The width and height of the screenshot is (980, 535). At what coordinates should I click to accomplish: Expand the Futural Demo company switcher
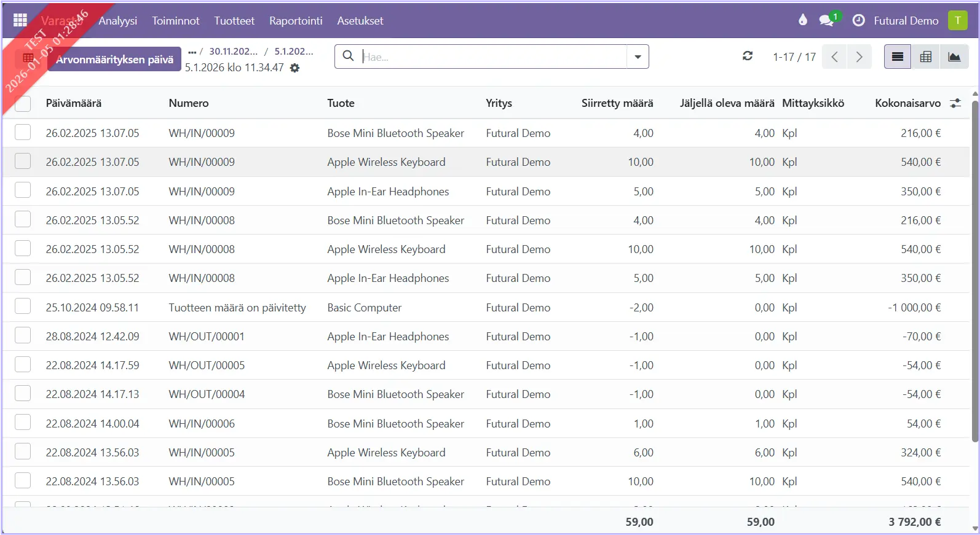[x=906, y=20]
